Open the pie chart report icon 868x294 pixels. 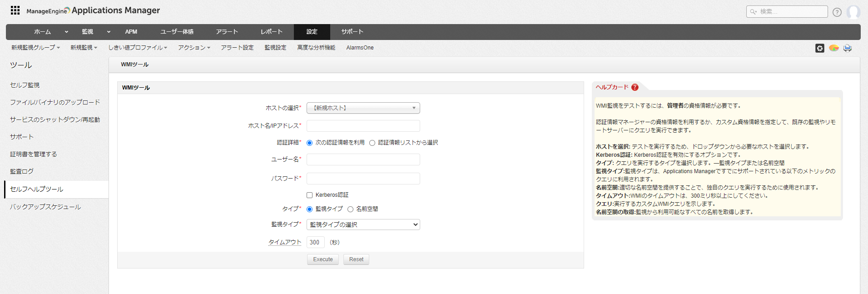833,48
